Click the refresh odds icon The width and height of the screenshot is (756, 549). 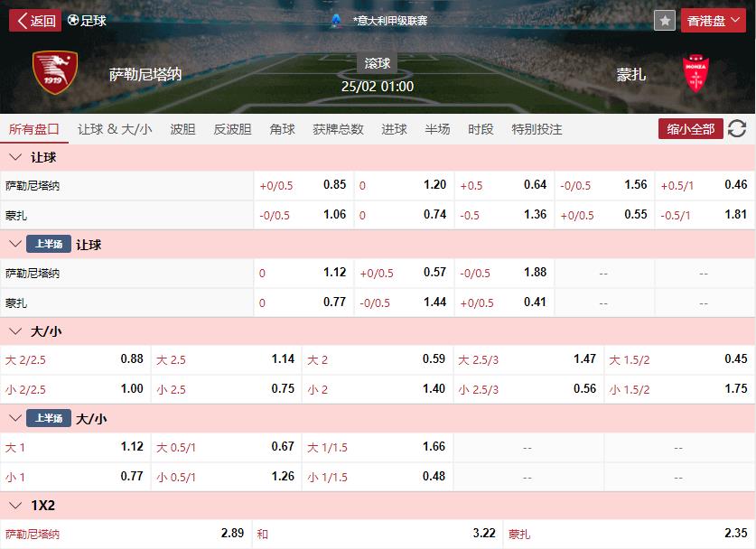click(x=737, y=129)
